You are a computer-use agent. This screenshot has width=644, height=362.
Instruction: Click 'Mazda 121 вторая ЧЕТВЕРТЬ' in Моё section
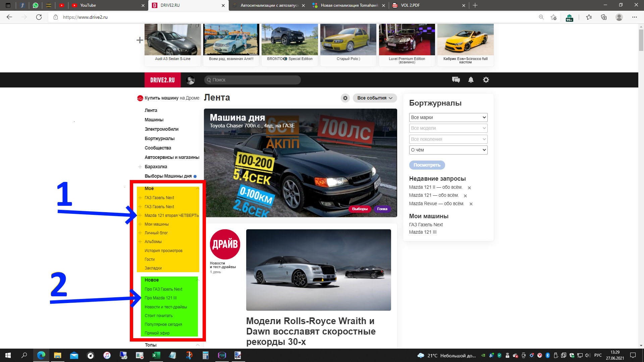[x=171, y=215]
